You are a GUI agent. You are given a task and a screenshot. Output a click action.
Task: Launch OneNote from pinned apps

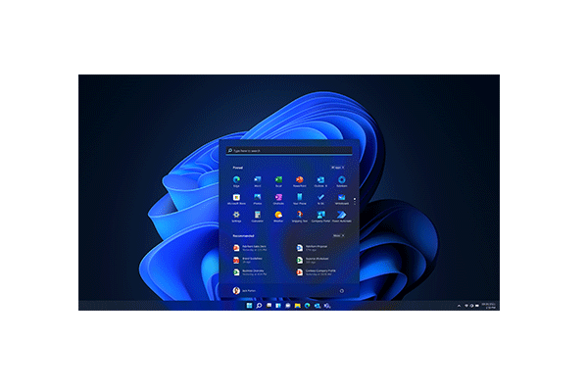tap(278, 199)
